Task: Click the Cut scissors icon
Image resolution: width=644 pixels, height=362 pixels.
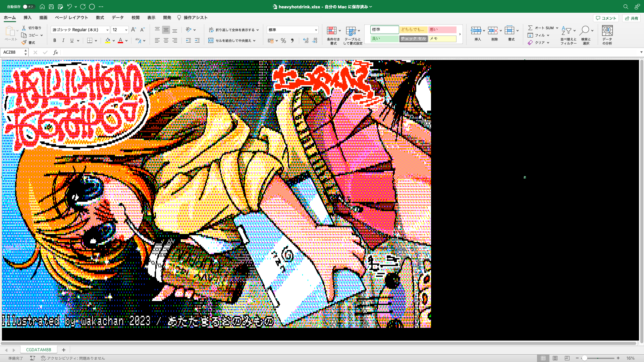Action: 24,28
